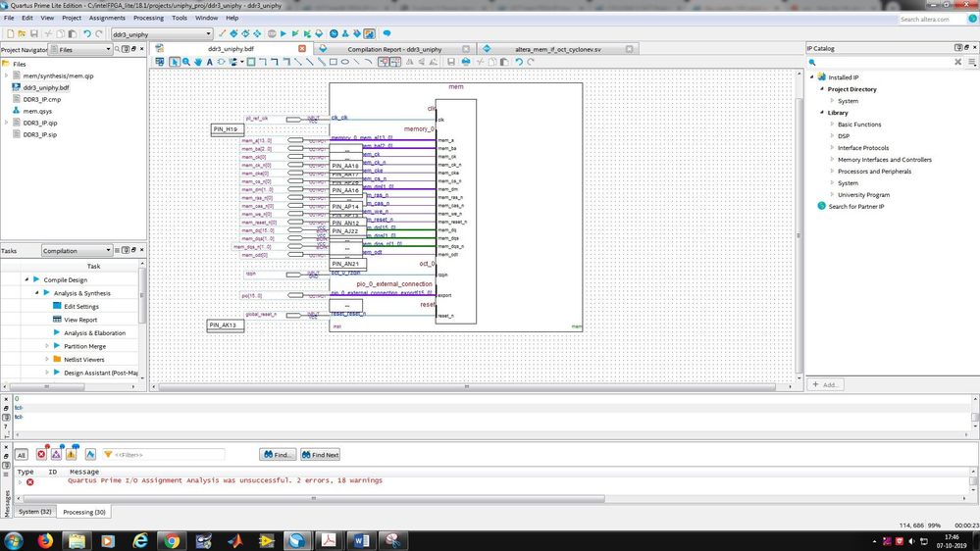
Task: Click the Add button in IP Catalog
Action: (826, 384)
